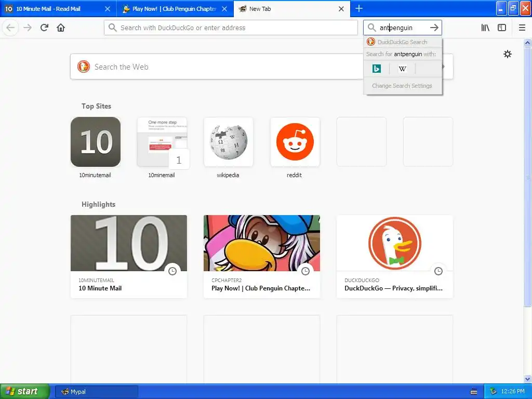Open the hamburger application menu
Image resolution: width=532 pixels, height=399 pixels.
[522, 28]
